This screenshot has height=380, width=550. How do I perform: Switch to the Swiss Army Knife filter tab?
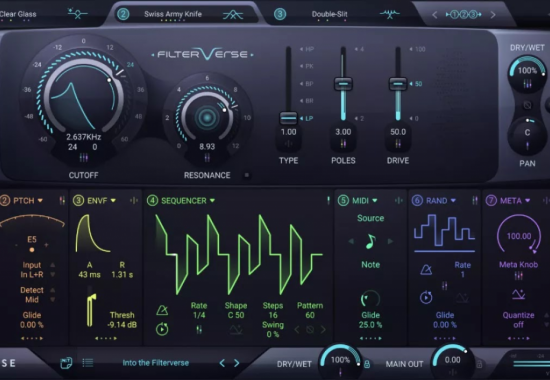(x=173, y=14)
